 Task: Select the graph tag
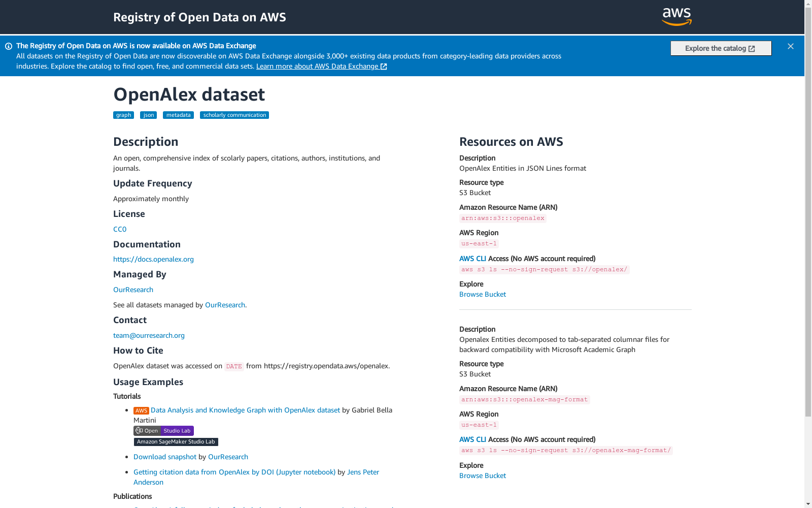coord(123,115)
